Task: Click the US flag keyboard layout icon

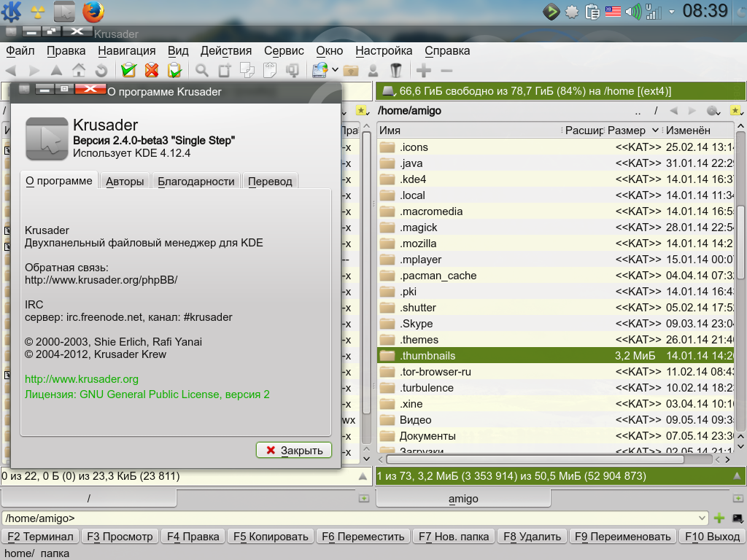Action: click(613, 12)
